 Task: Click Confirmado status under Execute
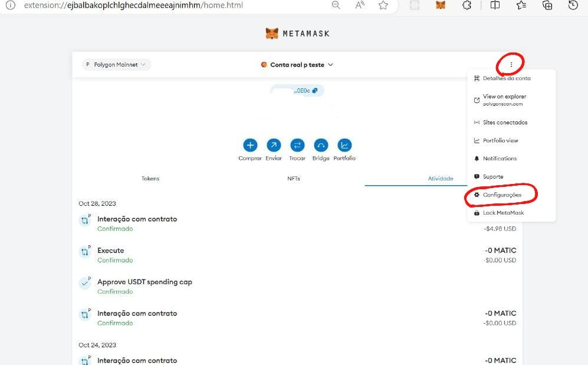tap(115, 260)
